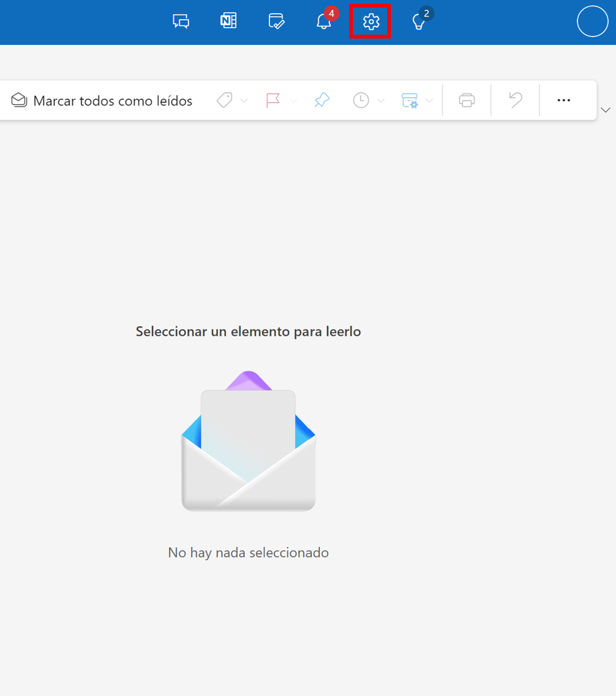Click the open envelope illustration
The image size is (616, 696).
249,441
